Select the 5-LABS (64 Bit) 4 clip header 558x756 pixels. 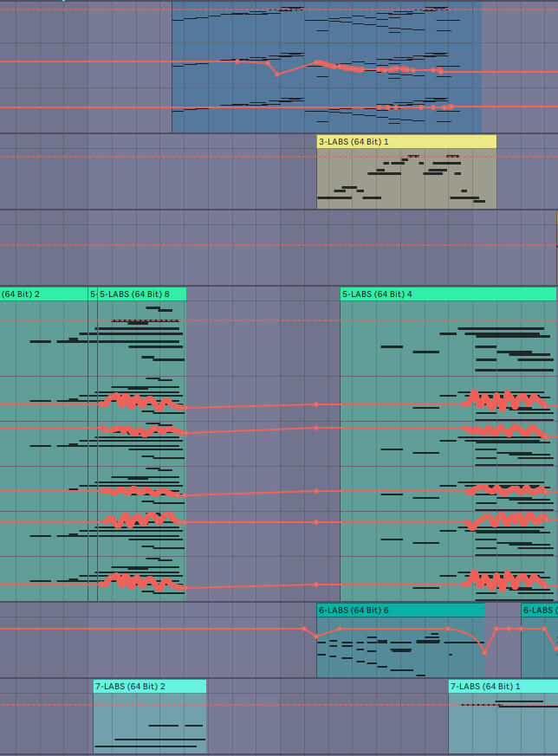447,294
